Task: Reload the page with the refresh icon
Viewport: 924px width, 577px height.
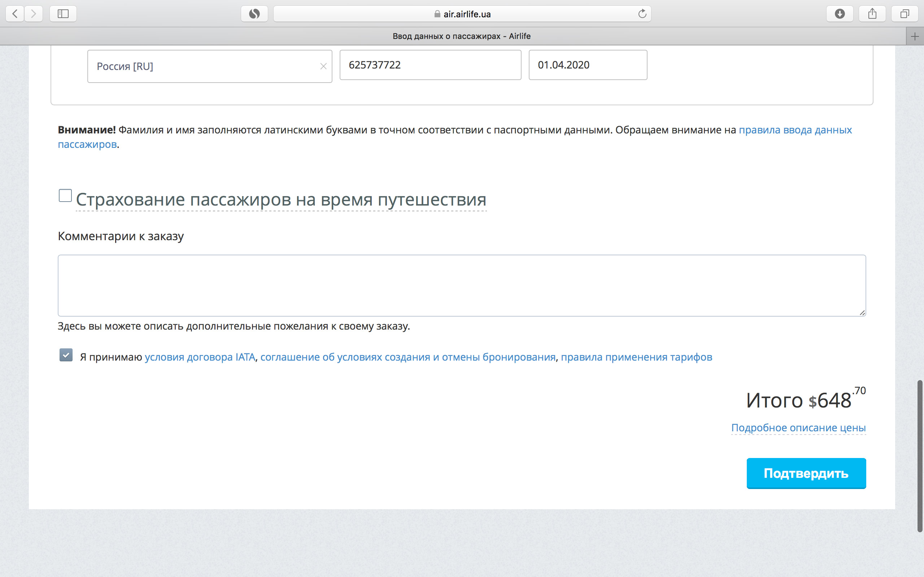Action: (x=642, y=14)
